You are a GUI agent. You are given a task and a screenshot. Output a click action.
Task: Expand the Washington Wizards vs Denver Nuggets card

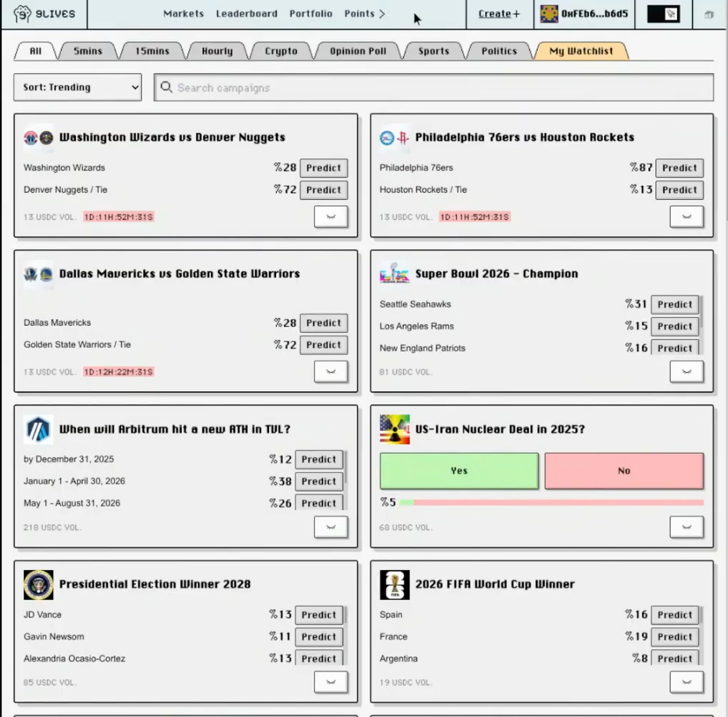pos(330,216)
